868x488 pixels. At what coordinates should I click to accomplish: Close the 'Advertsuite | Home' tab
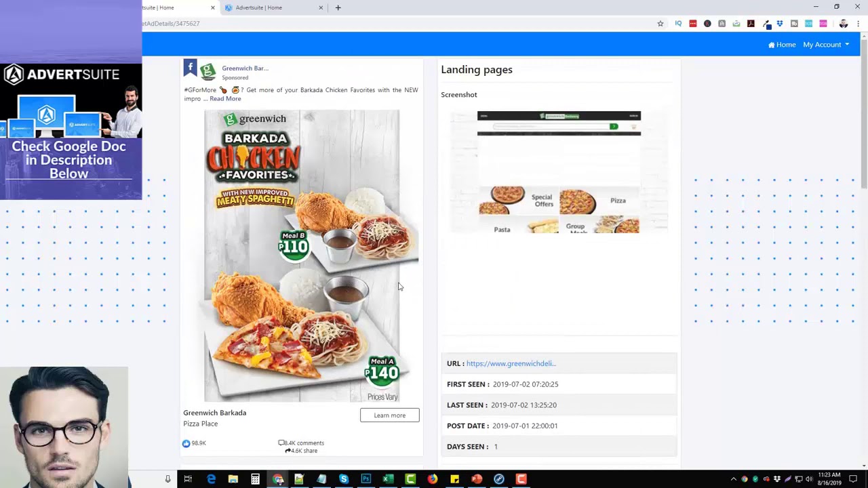[x=321, y=7]
